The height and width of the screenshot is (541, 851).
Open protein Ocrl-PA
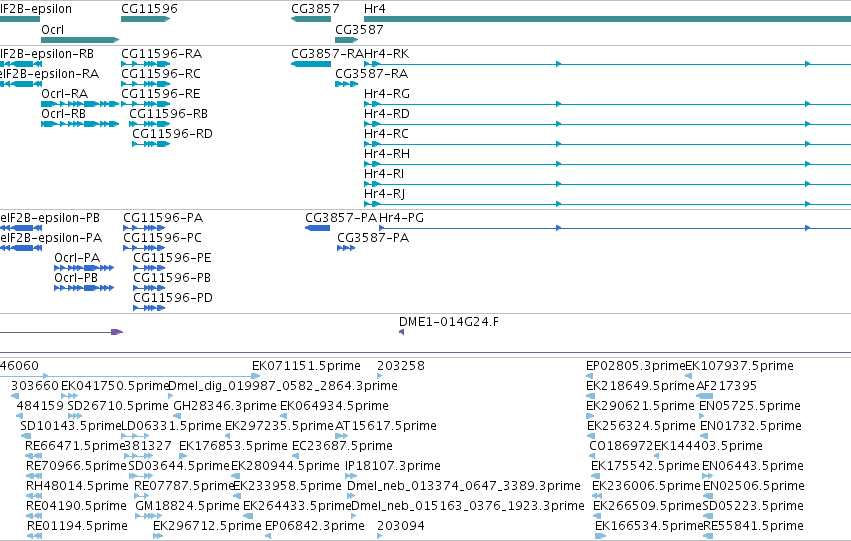(77, 258)
